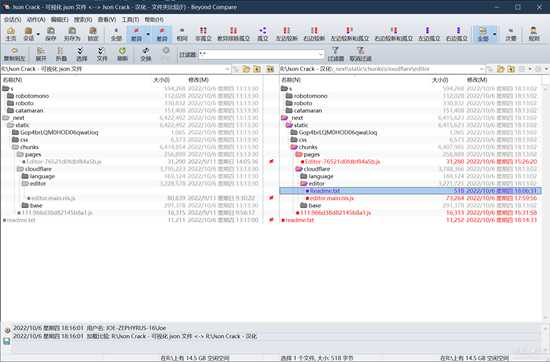Screen dimensions: 550x362
Task: Click the 次要 minor-differences toolbar icon
Action: tap(510, 34)
